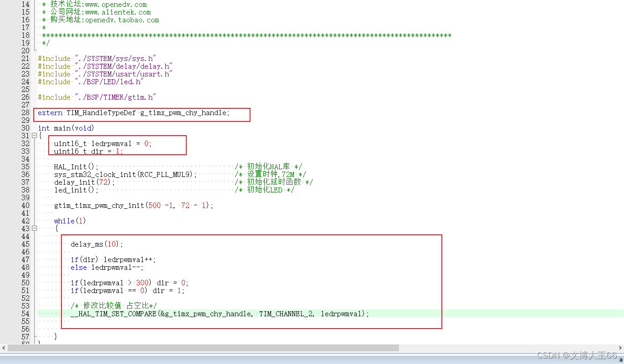Click the include line for "./SYSTEM/delay/delay.h"
This screenshot has height=364, width=624.
[105, 66]
